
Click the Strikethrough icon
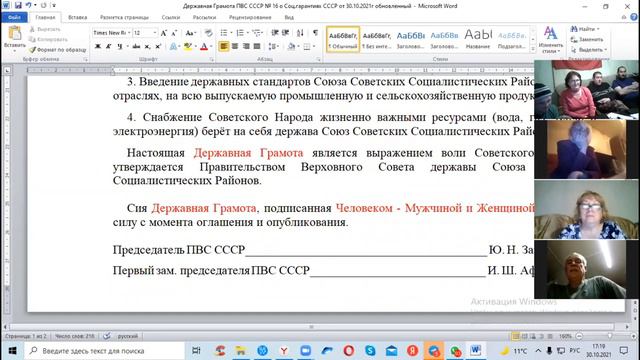coord(136,47)
